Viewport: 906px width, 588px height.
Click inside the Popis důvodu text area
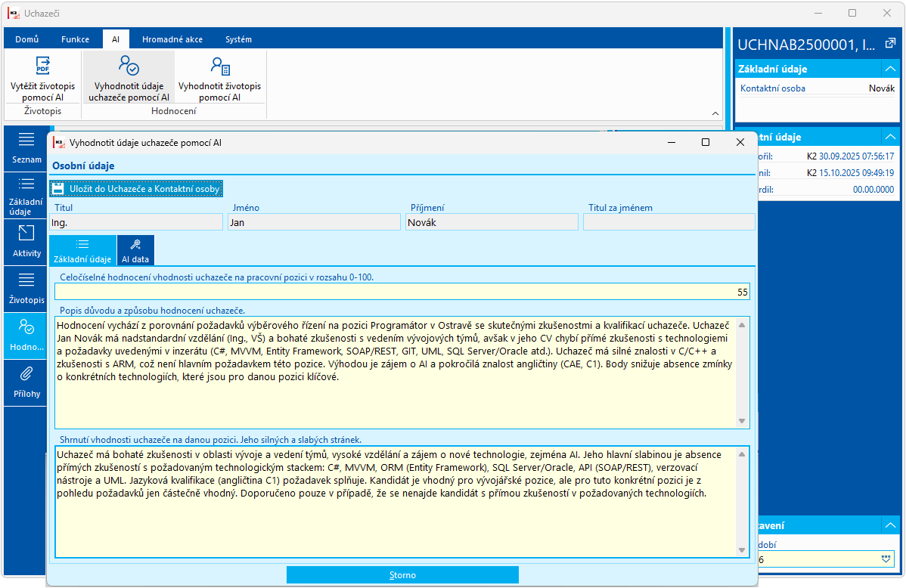pos(396,373)
